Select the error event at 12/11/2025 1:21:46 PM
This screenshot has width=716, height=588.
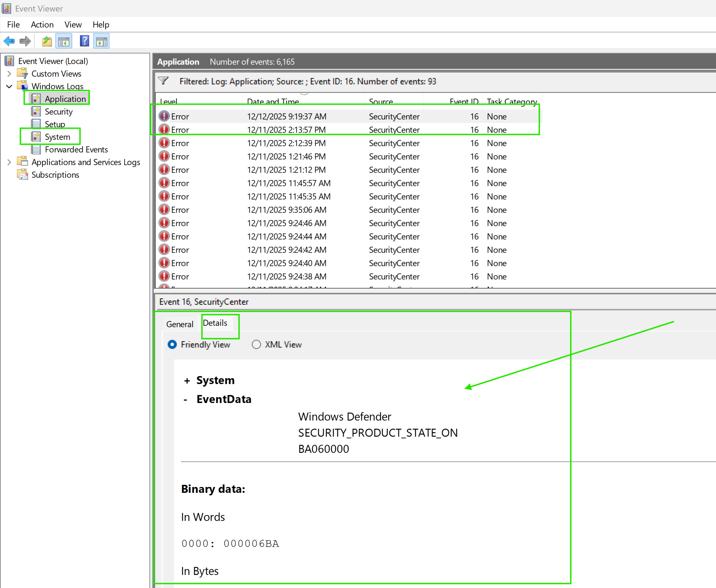coord(286,157)
